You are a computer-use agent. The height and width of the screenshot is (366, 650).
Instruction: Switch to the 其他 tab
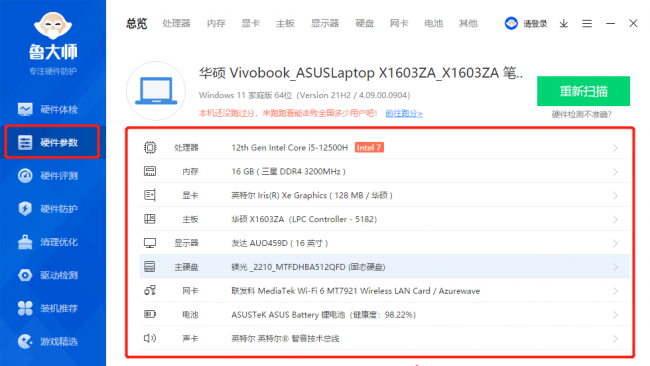468,23
